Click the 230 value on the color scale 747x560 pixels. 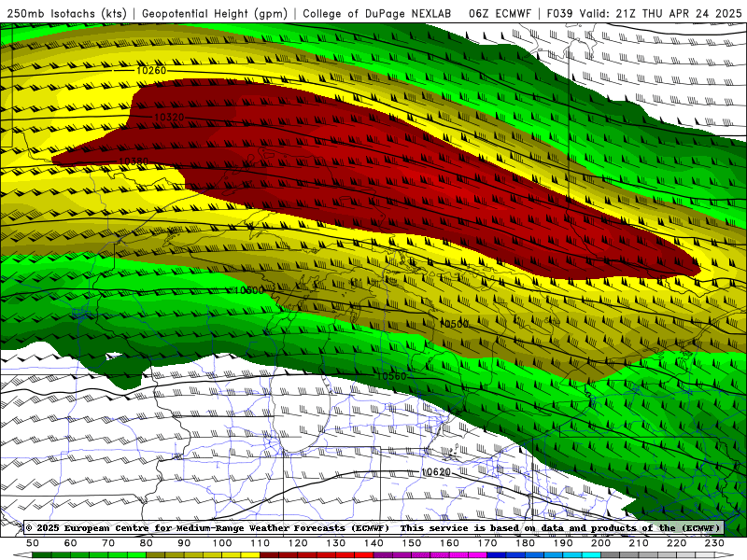pos(714,543)
